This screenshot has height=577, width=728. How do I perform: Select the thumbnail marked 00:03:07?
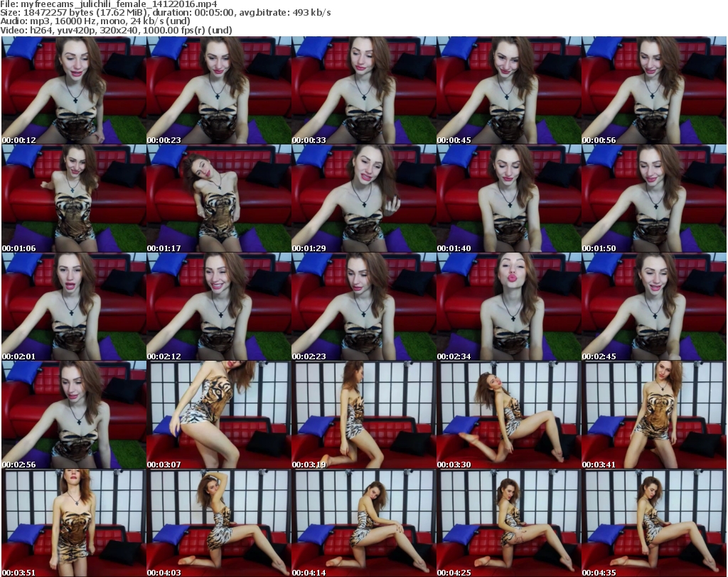[219, 415]
